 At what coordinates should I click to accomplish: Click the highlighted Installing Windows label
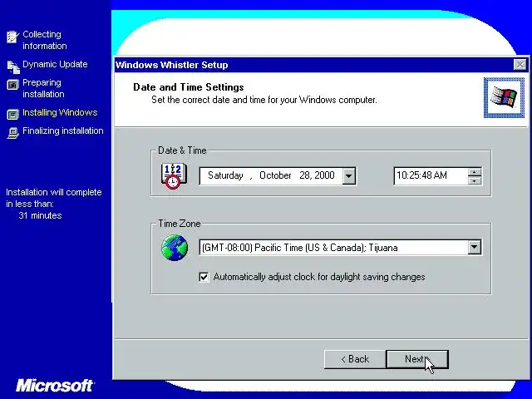point(60,112)
